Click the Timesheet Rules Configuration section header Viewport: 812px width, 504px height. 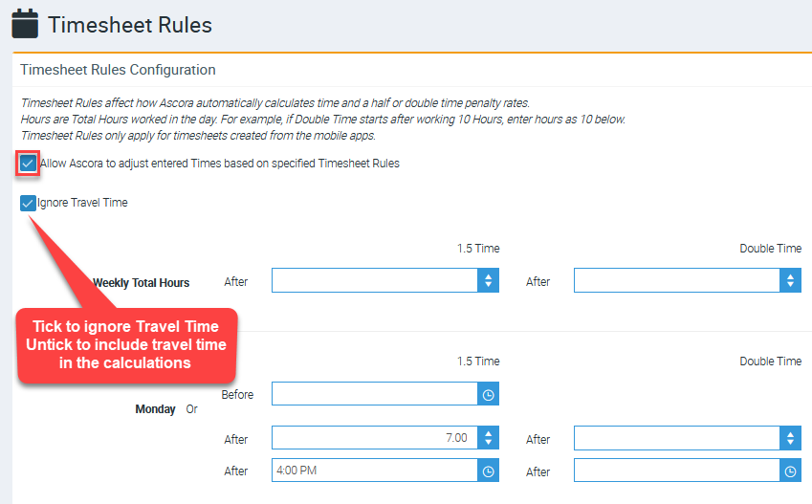pos(118,70)
